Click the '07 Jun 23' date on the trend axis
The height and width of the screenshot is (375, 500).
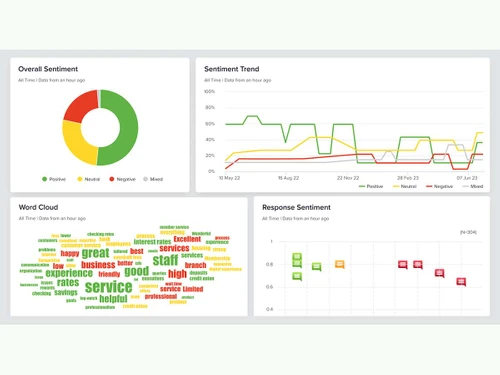point(467,178)
